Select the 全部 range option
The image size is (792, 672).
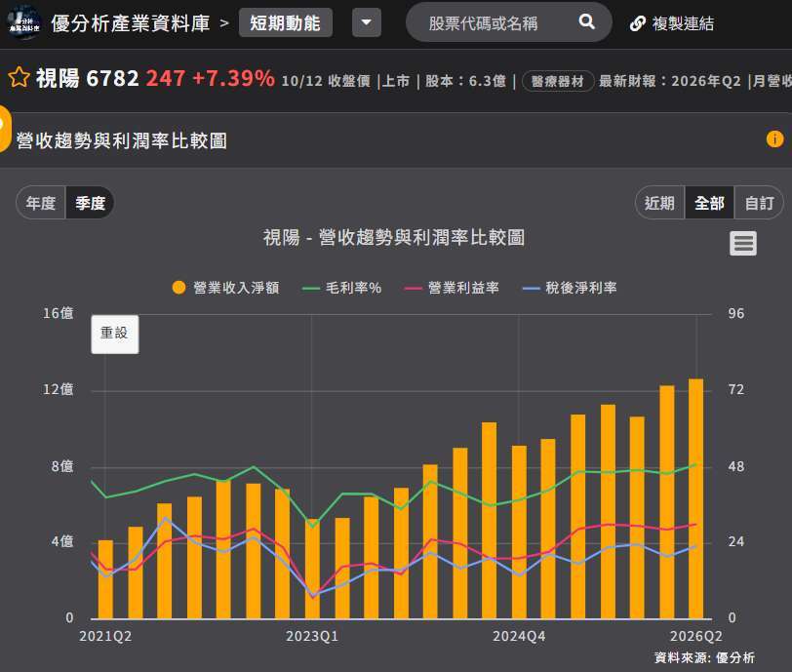pyautogui.click(x=709, y=203)
